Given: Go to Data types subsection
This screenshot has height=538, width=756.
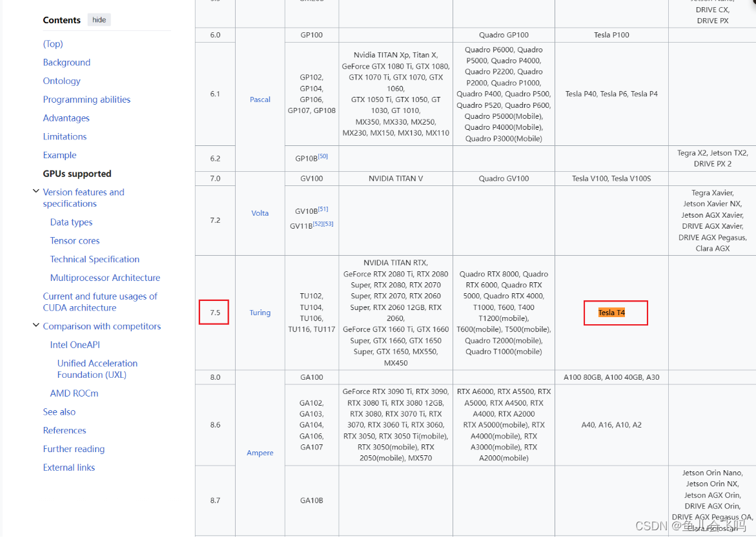Looking at the screenshot, I should click(72, 222).
